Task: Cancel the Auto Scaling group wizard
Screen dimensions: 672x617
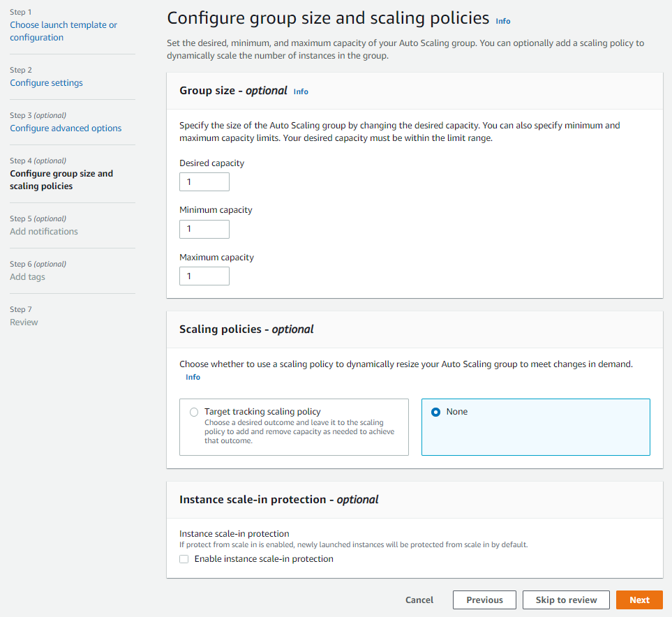Action: pyautogui.click(x=419, y=600)
